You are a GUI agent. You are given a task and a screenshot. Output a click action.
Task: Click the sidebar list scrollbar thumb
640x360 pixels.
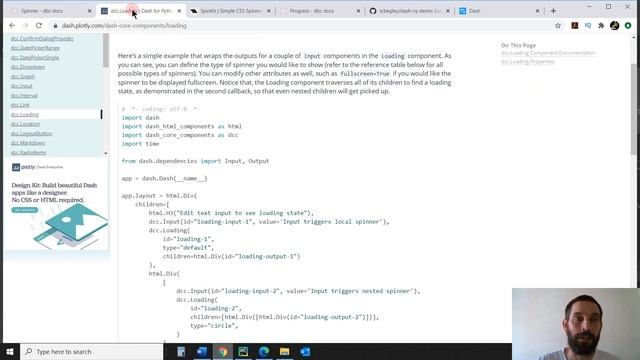tap(106, 50)
